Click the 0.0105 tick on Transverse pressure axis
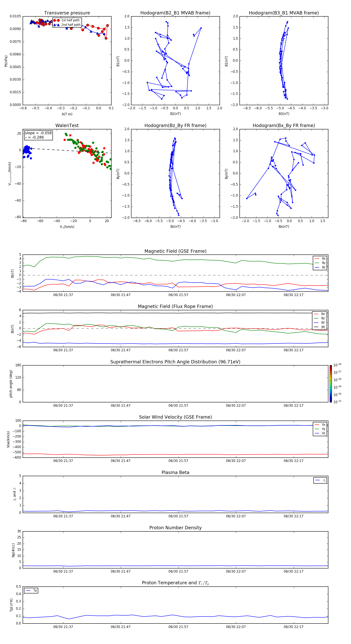 15,16
